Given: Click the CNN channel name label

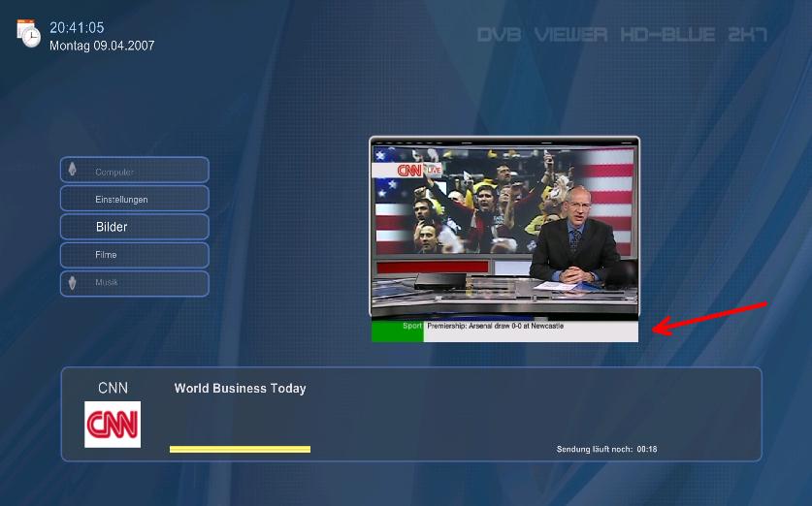Looking at the screenshot, I should click(113, 388).
